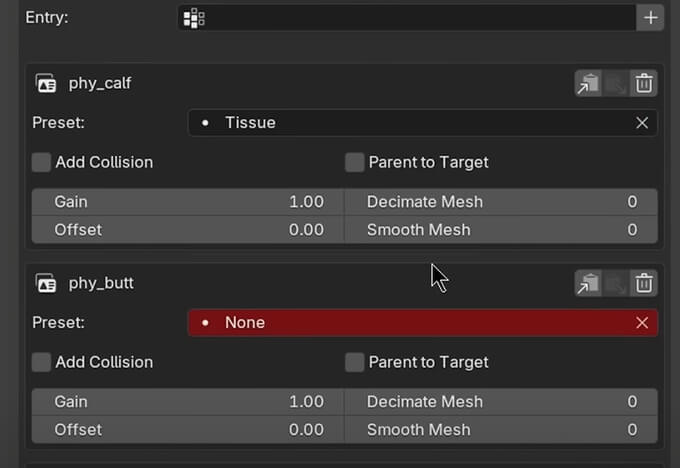The image size is (680, 468).
Task: Open the Tissue preset dropdown
Action: pyautogui.click(x=423, y=123)
